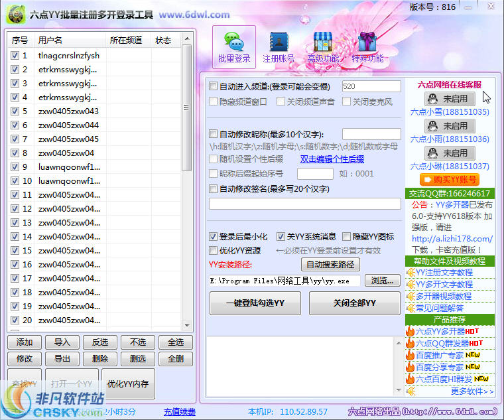Click log box scroll-up arrow
Image resolution: width=504 pixels, height=420 pixels.
point(399,344)
